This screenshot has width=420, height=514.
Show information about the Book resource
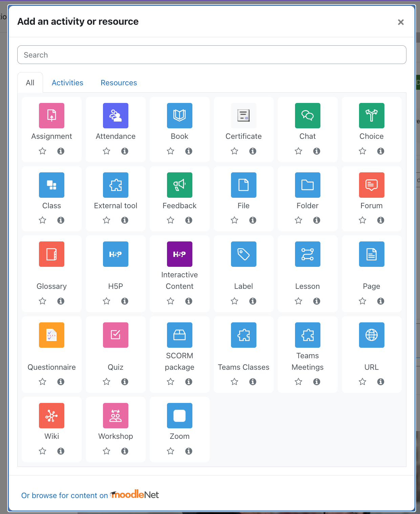[x=189, y=151]
